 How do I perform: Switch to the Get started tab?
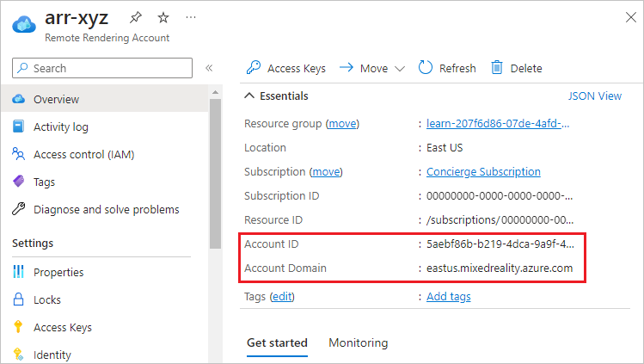click(x=277, y=343)
